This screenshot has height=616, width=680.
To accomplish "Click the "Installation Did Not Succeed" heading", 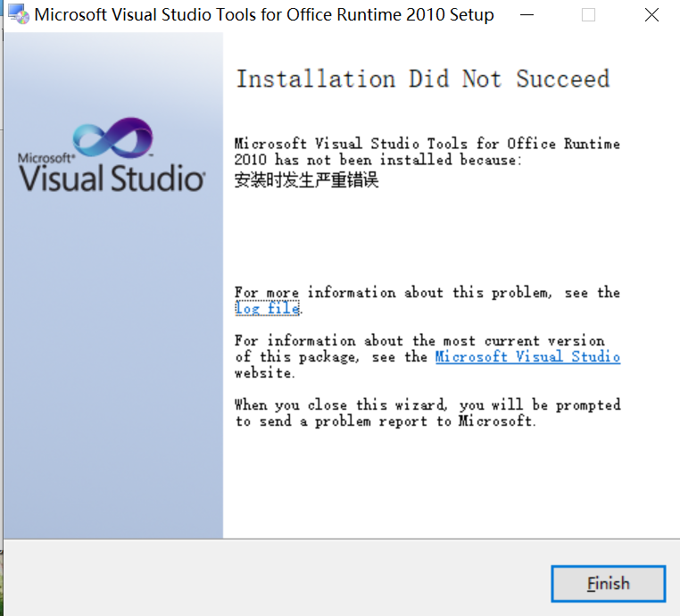I will pos(422,79).
